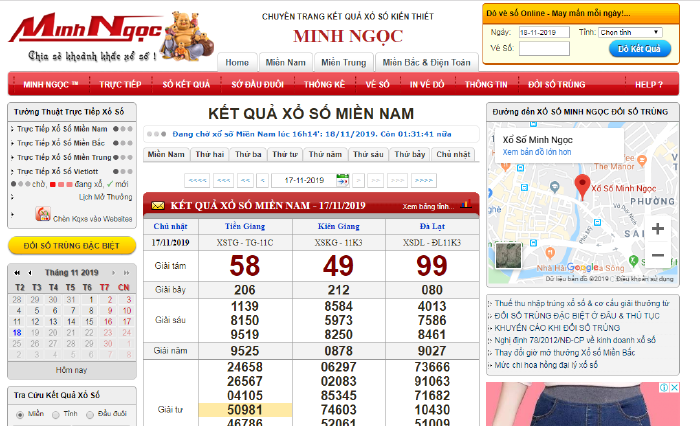Open Trực Tiếp Xổ Số Vietlott link
Screen dimensions: 700x426
click(58, 171)
